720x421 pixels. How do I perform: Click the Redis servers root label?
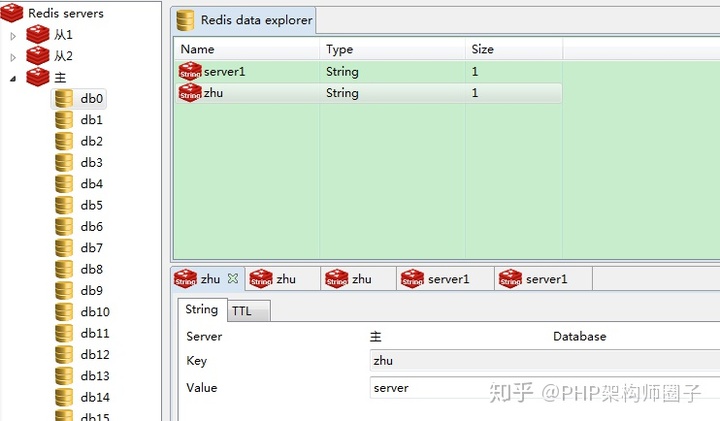pos(66,13)
